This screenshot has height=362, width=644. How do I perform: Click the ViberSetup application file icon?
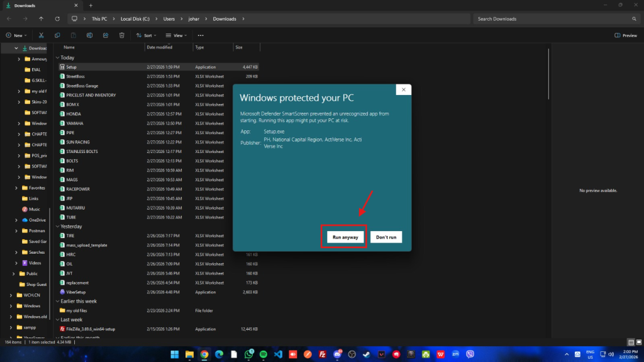(62, 292)
